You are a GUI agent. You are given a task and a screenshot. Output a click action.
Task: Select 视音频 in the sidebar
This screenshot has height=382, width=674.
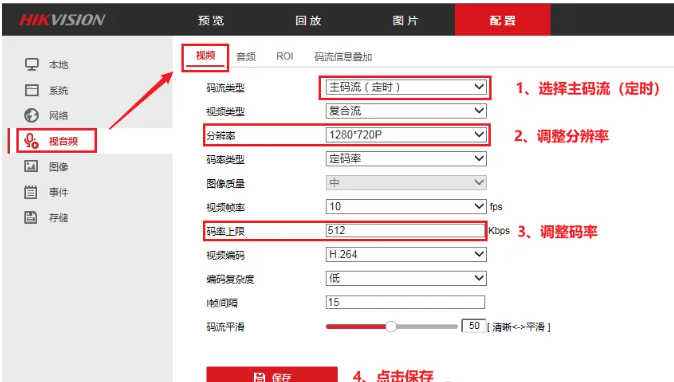pos(63,141)
